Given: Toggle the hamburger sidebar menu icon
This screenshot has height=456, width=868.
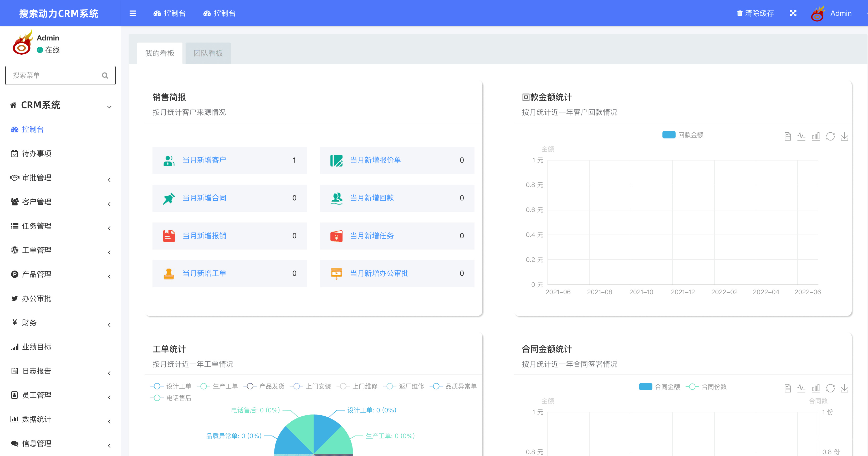Looking at the screenshot, I should tap(132, 13).
